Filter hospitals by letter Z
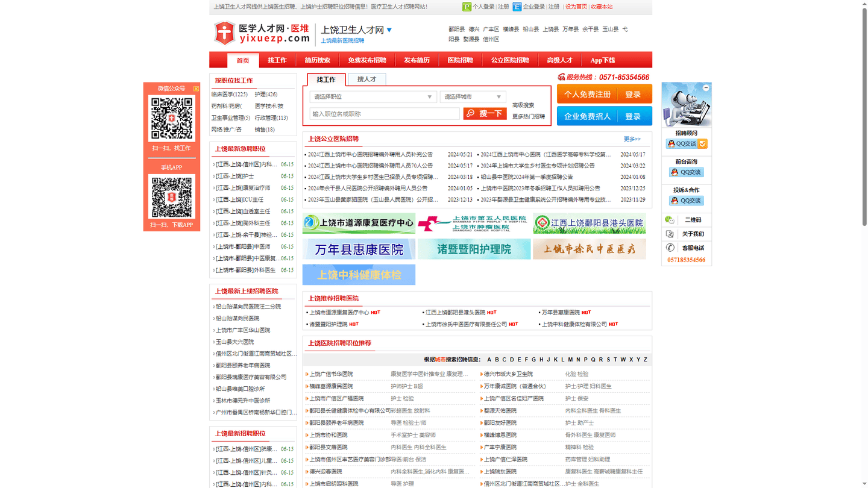The height and width of the screenshot is (488, 868). point(646,360)
